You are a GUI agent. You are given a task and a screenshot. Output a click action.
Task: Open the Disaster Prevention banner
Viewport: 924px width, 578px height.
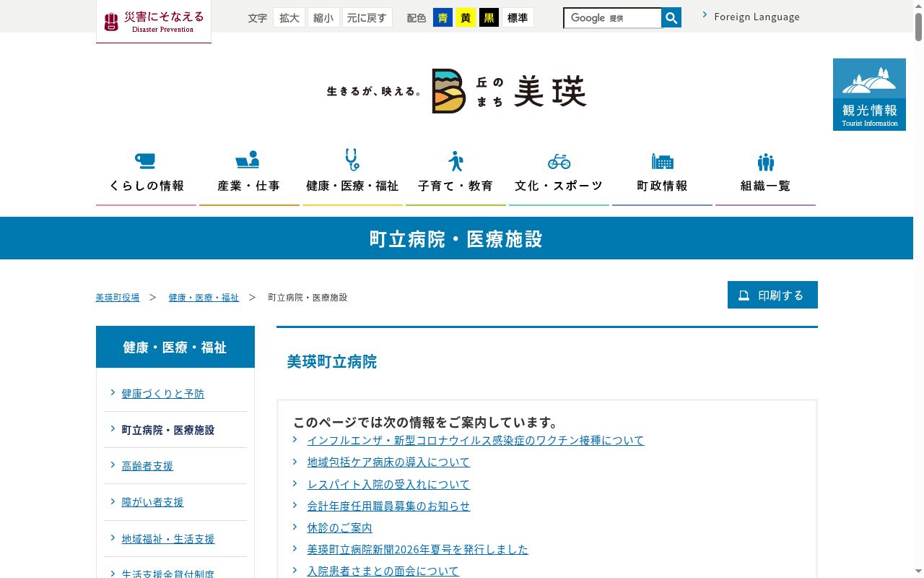[x=154, y=22]
